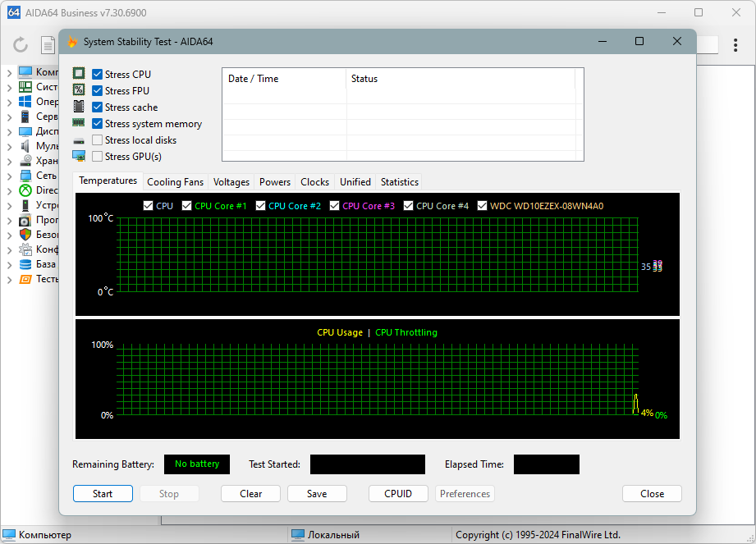Start the stability test
Viewport: 756px width, 544px height.
103,493
